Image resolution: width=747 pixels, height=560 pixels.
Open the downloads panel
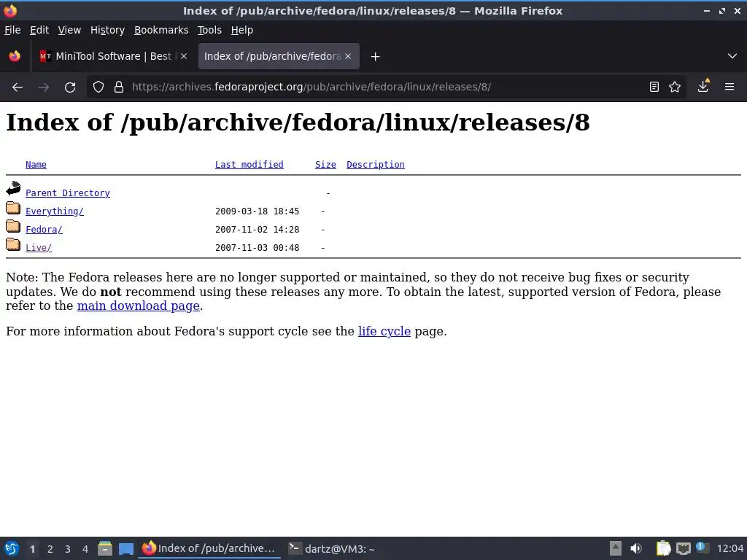point(703,86)
